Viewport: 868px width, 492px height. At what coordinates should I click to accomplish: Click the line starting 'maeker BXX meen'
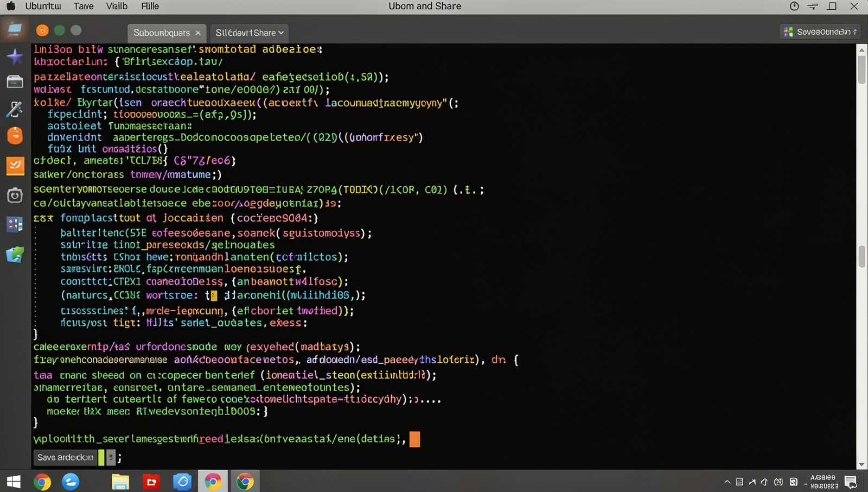[x=157, y=412]
